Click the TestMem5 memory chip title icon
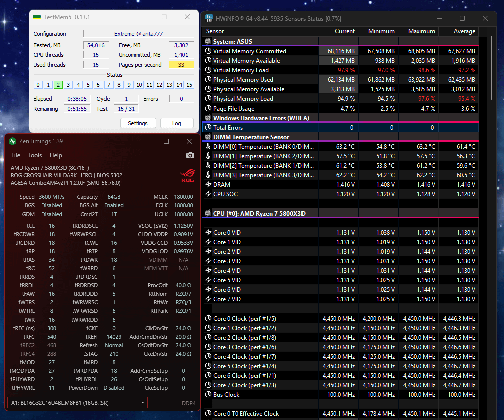This screenshot has height=420, width=504. click(37, 17)
